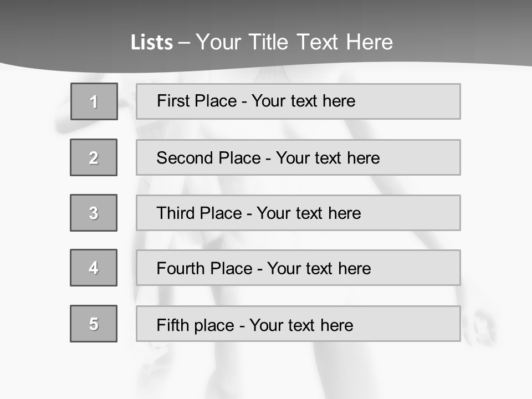
Task: Click the bar containing 'First Place' text
Action: pyautogui.click(x=298, y=101)
